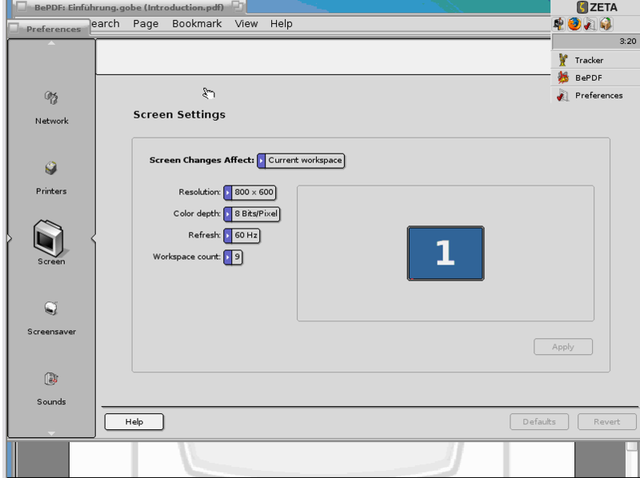Image resolution: width=640 pixels, height=478 pixels.
Task: Open the Bookmark menu
Action: [196, 23]
